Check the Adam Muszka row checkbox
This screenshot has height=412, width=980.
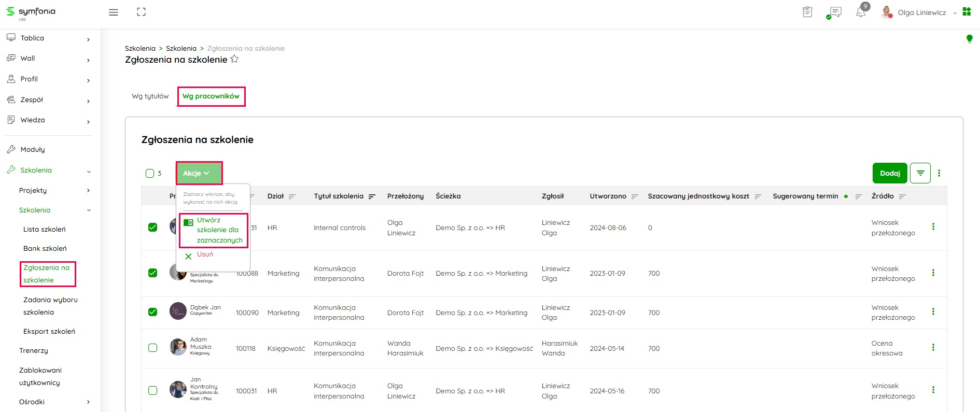pyautogui.click(x=152, y=348)
